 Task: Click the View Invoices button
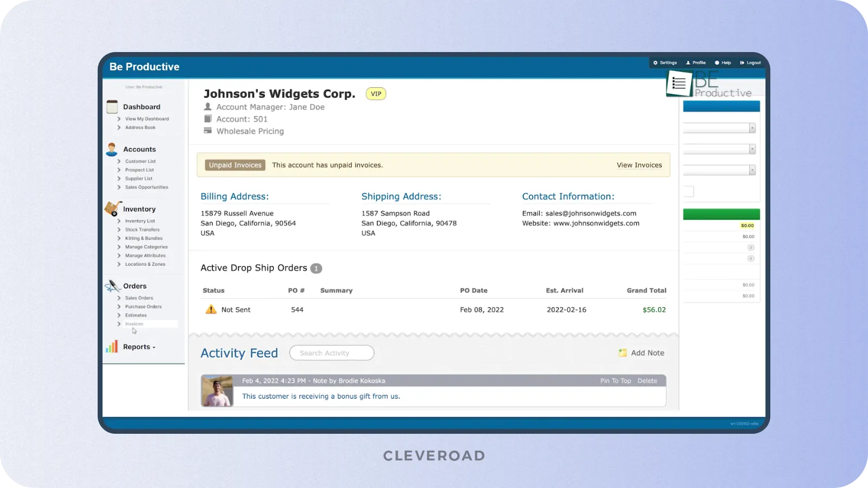click(639, 165)
